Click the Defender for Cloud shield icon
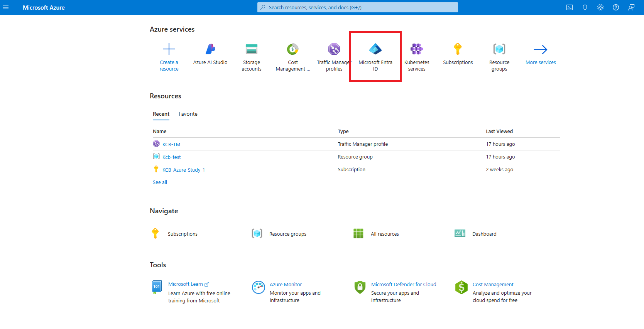Image resolution: width=644 pixels, height=329 pixels. (360, 287)
